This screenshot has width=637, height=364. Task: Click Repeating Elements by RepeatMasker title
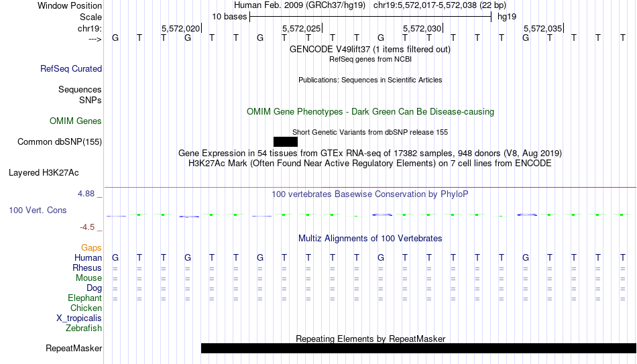tap(371, 339)
